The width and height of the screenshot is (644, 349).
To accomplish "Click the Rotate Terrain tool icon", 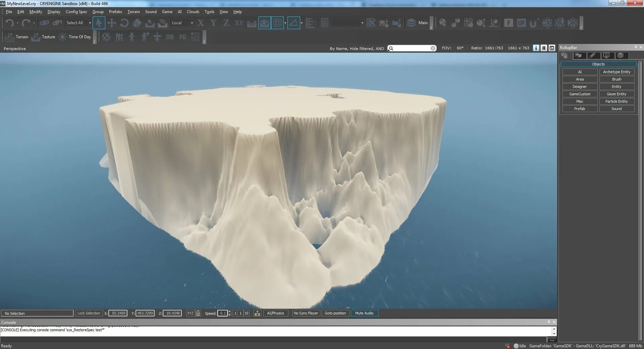I will pyautogui.click(x=163, y=23).
